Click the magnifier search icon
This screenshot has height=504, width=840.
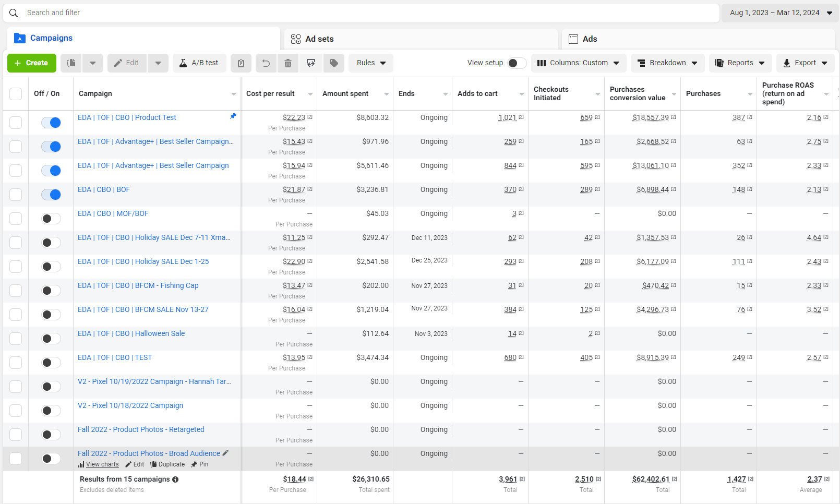click(14, 13)
